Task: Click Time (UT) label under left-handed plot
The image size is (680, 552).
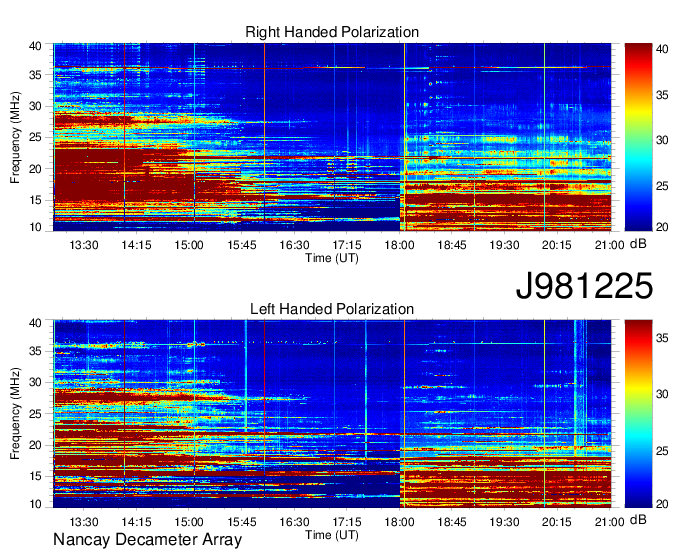Action: (x=332, y=535)
